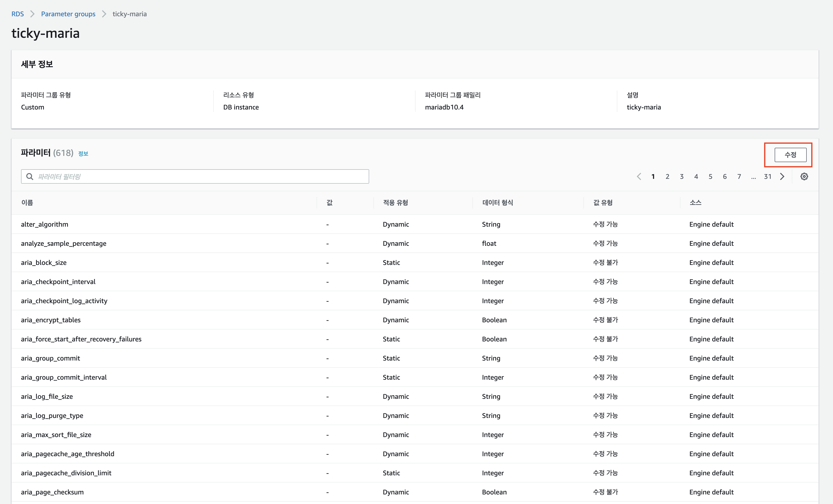Go to next page arrow

[x=782, y=176]
